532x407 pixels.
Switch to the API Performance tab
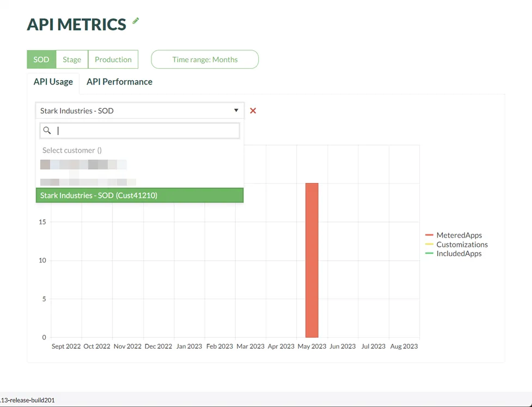tap(119, 82)
